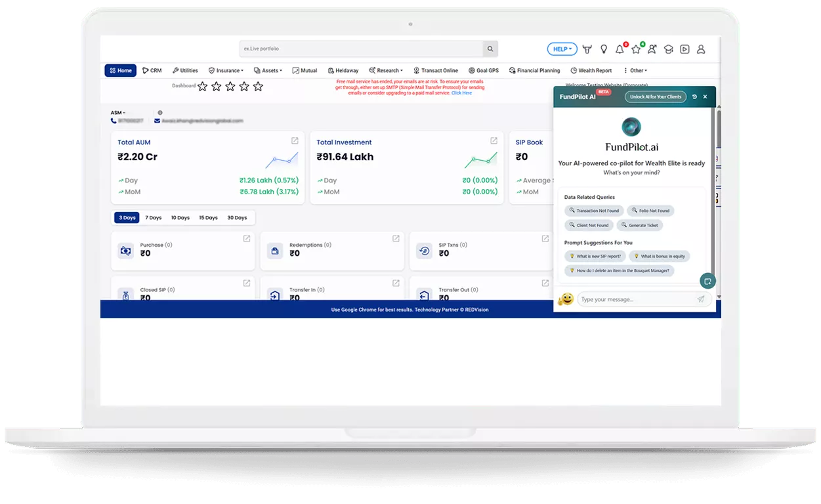The width and height of the screenshot is (821, 504).
Task: Click the bull market icon in the header
Action: pos(587,49)
